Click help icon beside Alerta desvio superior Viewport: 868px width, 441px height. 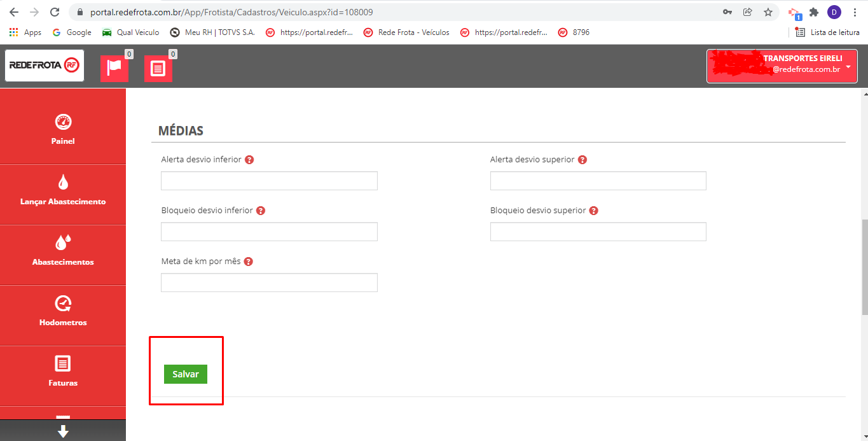tap(582, 160)
